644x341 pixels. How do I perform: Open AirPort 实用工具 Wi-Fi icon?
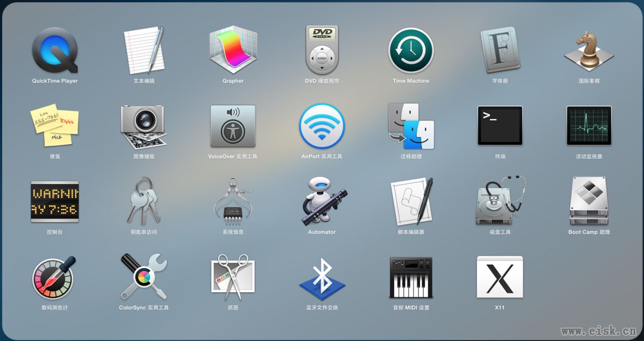[322, 126]
